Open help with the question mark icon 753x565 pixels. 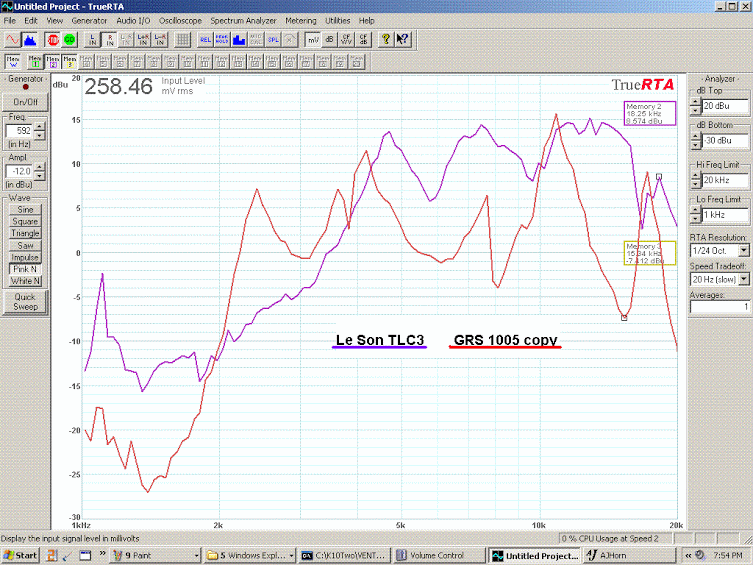coord(386,39)
